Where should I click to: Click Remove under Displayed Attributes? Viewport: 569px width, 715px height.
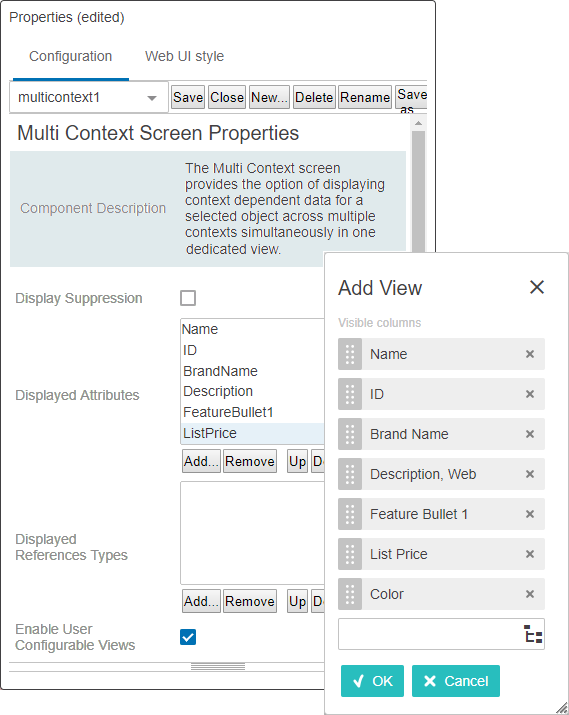coord(250,461)
